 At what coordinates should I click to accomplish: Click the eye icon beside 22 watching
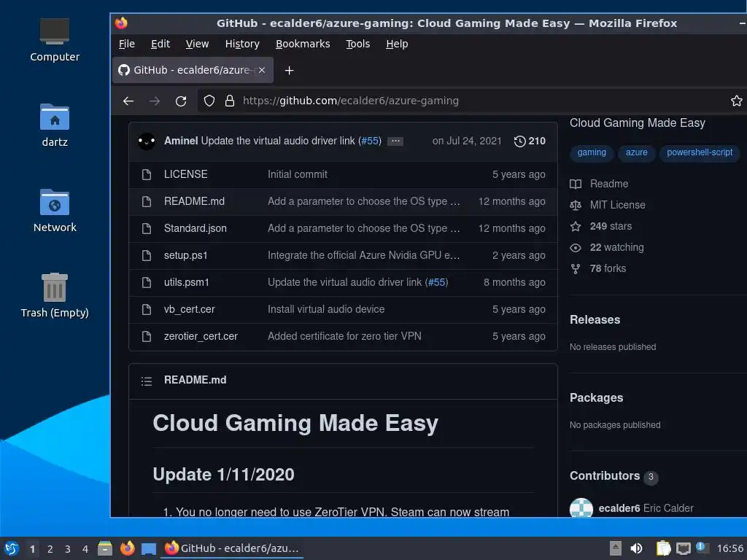pyautogui.click(x=576, y=248)
